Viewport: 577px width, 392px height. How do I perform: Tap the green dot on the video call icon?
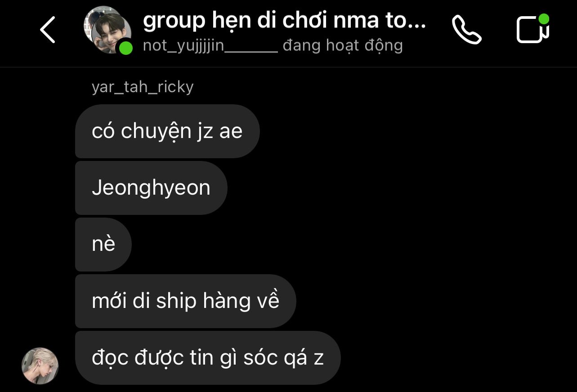(544, 19)
